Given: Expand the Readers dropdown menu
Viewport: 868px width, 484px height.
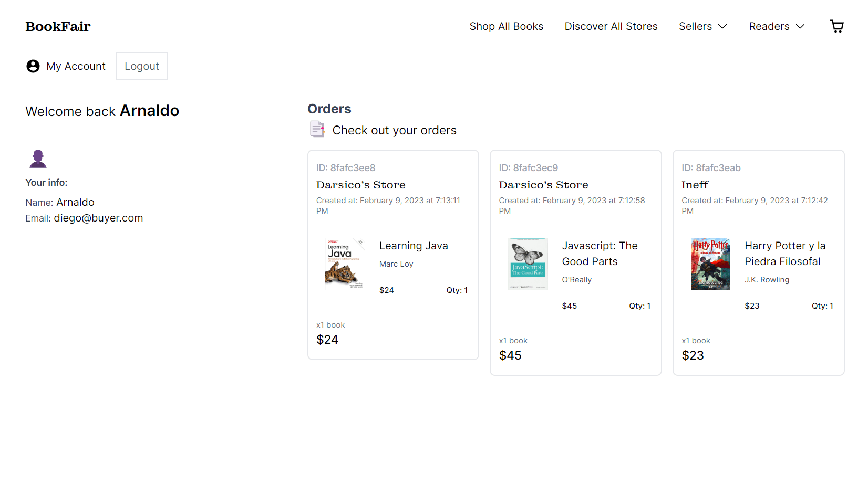Looking at the screenshot, I should click(777, 26).
